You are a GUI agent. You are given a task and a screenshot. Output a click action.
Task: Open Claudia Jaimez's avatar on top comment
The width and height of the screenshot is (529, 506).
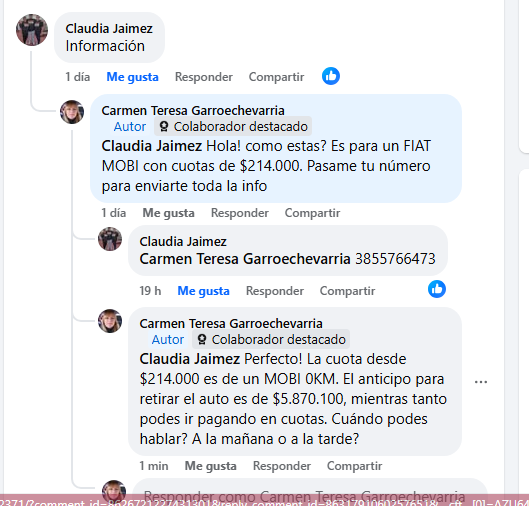click(x=32, y=30)
